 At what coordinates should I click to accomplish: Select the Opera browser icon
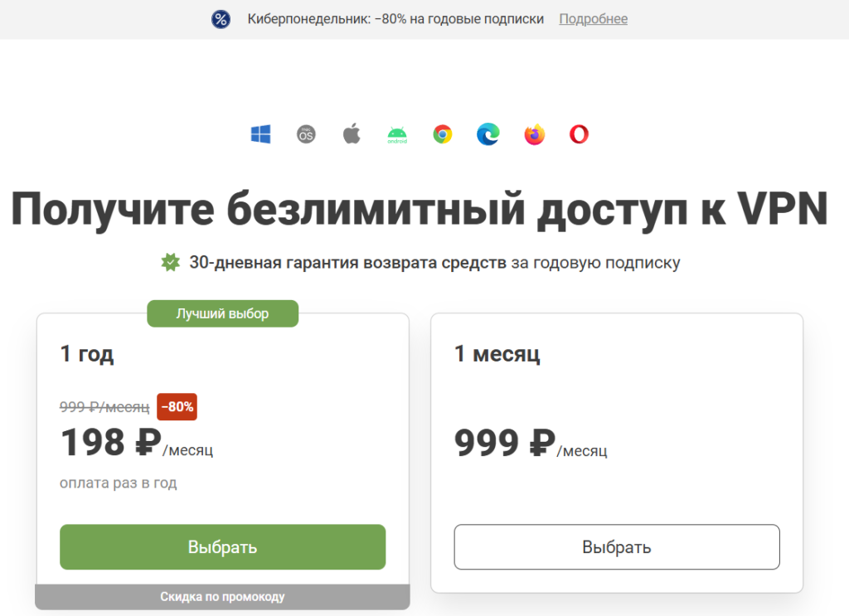coord(579,134)
